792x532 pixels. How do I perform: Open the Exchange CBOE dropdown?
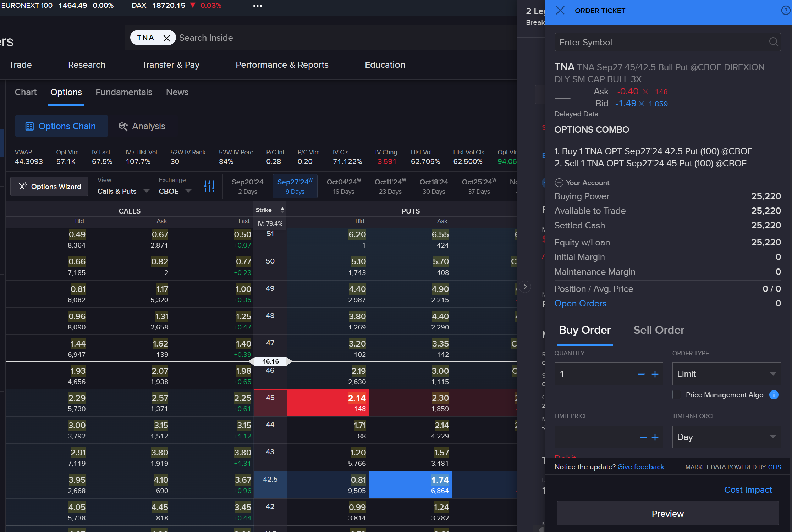(175, 191)
